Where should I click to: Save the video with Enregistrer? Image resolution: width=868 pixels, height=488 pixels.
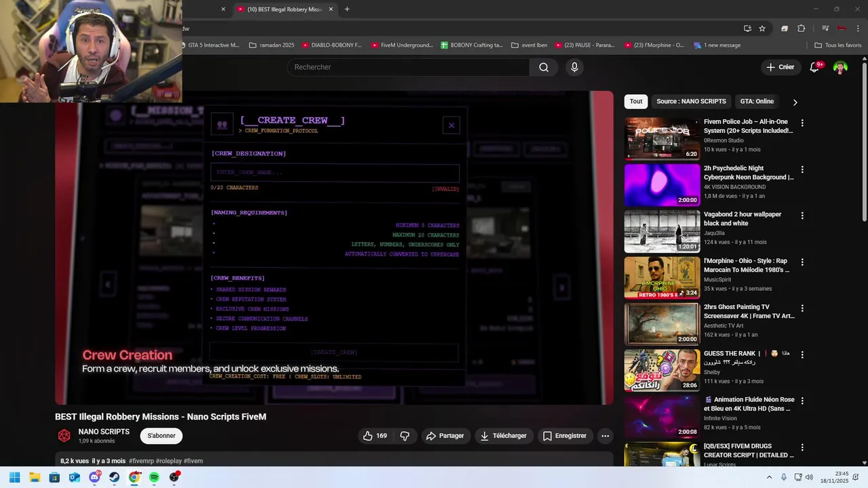(x=565, y=436)
